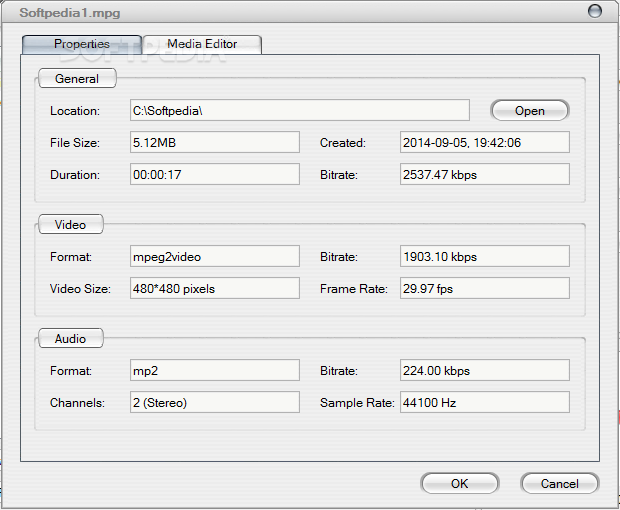Click the Video group header
This screenshot has height=510, width=620.
click(71, 225)
